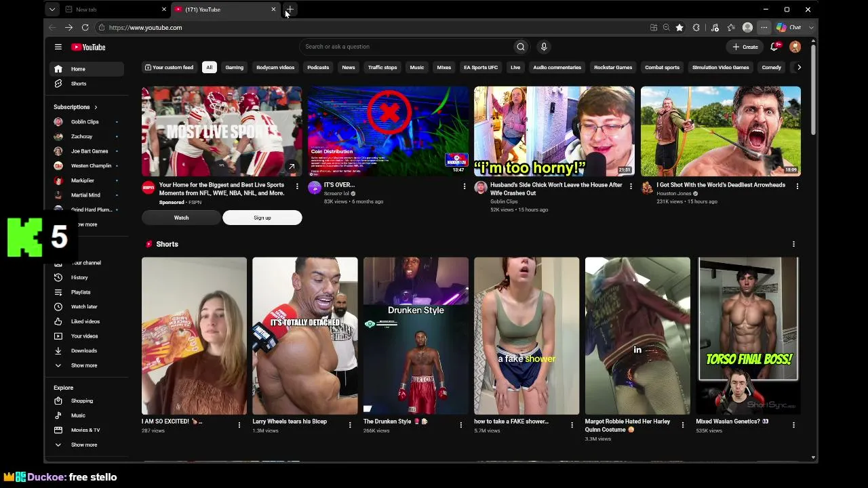Toggle the News filter chip
Image resolution: width=868 pixels, height=488 pixels.
[x=349, y=67]
